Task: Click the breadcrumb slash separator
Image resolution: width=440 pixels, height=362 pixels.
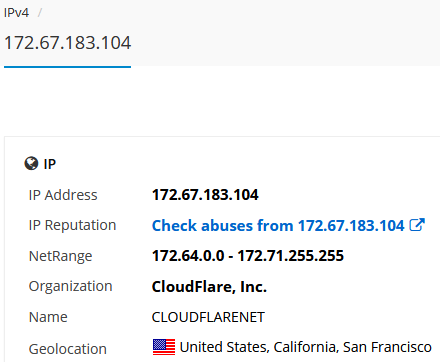Action: click(x=40, y=13)
